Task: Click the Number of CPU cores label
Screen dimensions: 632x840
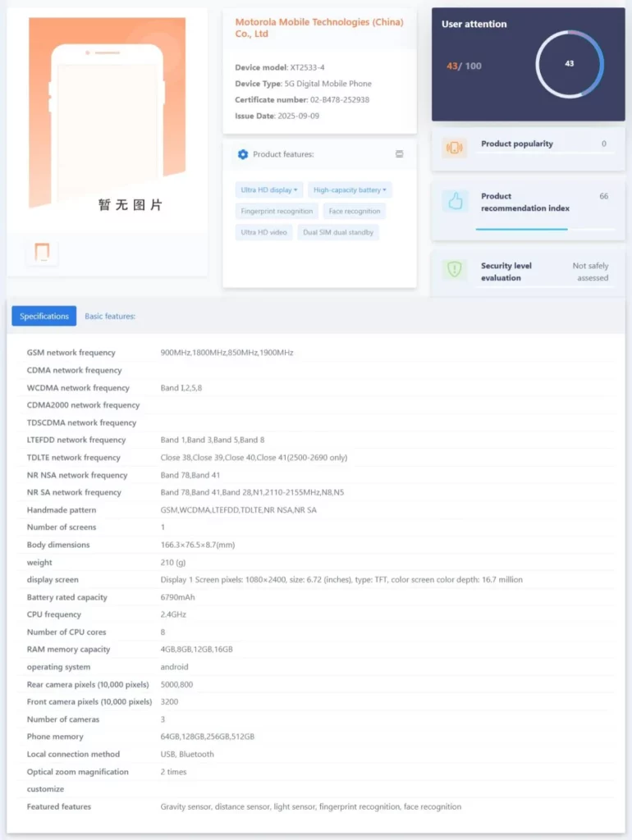Action: pos(66,632)
